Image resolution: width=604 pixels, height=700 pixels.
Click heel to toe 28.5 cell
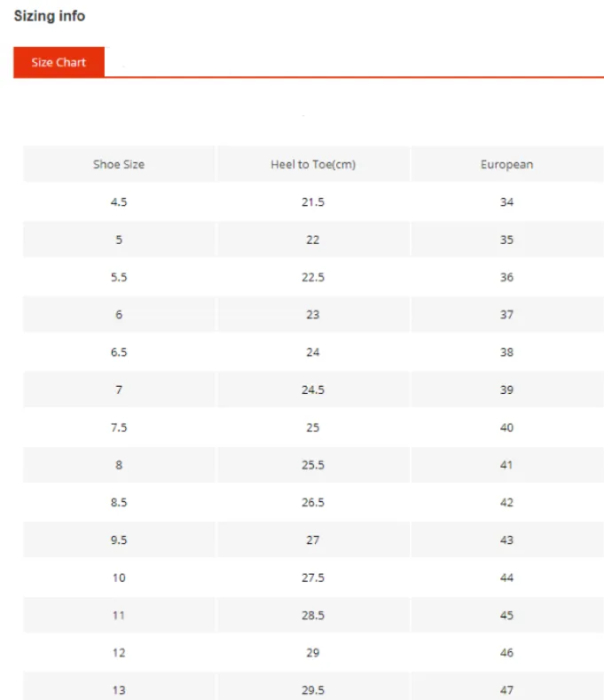click(x=313, y=615)
